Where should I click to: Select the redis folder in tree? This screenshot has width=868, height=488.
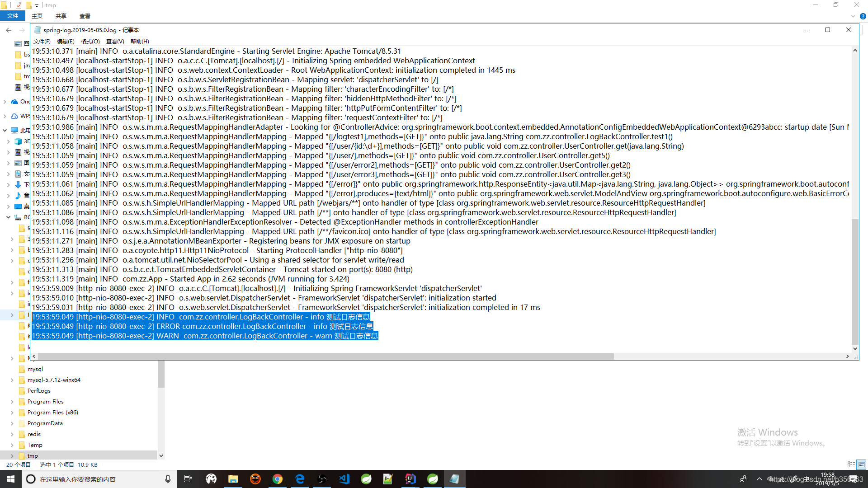click(34, 434)
